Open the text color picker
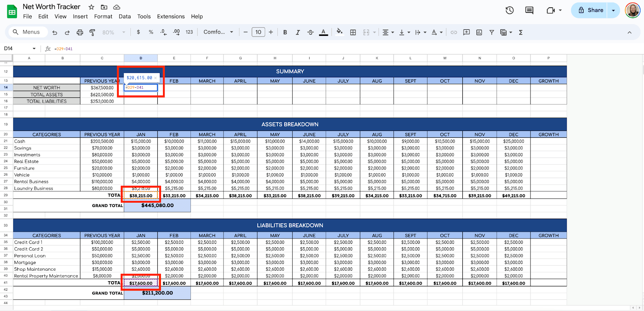 [x=323, y=32]
